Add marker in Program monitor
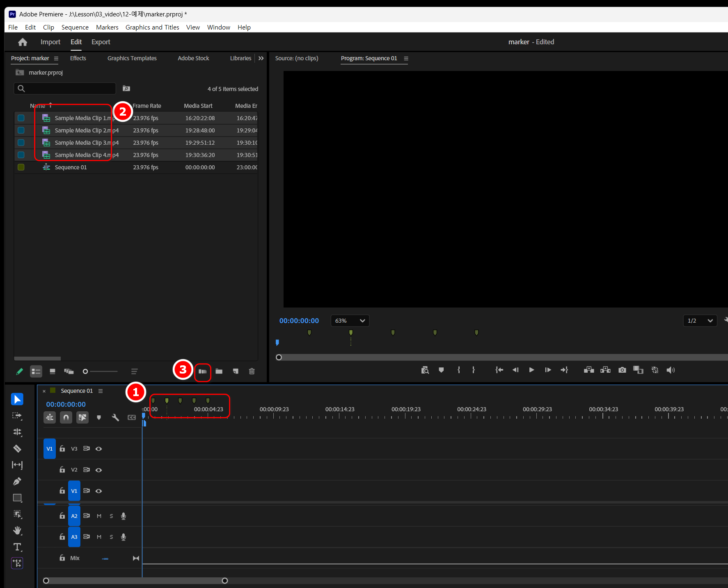Image resolution: width=728 pixels, height=588 pixels. coord(441,370)
